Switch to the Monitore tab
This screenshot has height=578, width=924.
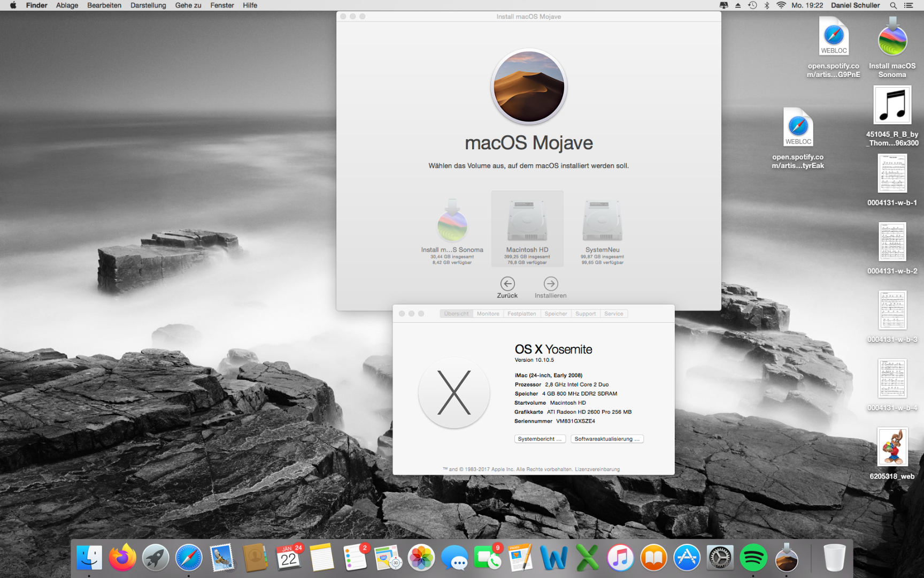[x=488, y=314]
